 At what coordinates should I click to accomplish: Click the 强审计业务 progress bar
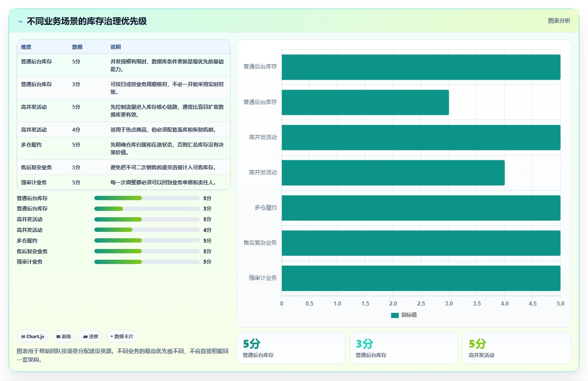[147, 262]
